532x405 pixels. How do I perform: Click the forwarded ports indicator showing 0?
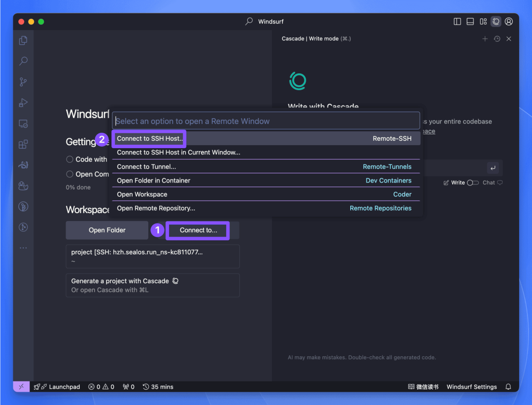[129, 387]
